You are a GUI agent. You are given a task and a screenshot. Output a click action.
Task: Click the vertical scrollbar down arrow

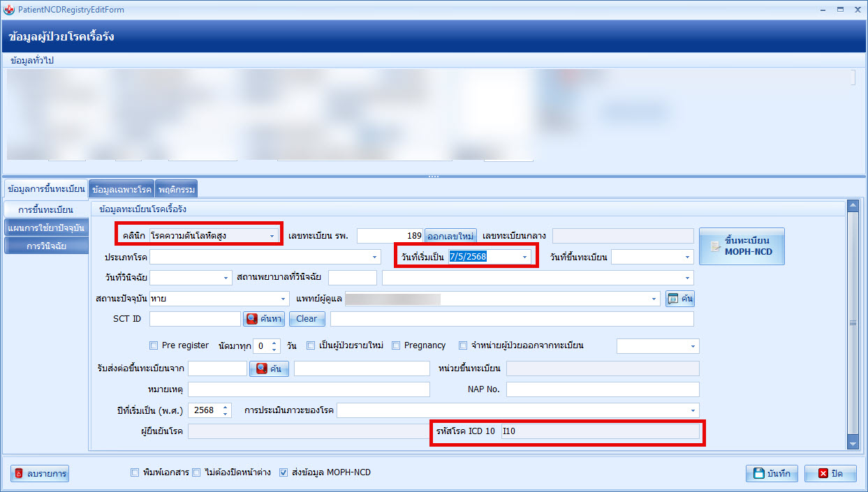click(x=852, y=442)
